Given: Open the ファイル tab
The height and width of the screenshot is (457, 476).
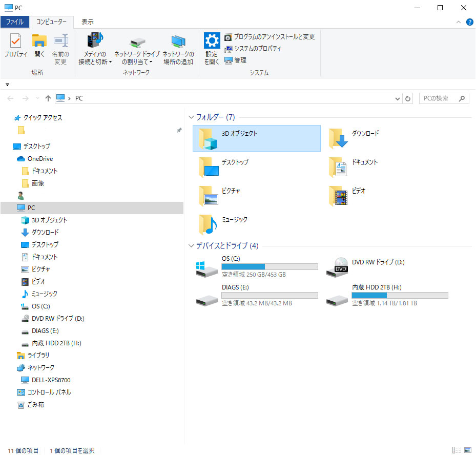Looking at the screenshot, I should point(14,22).
